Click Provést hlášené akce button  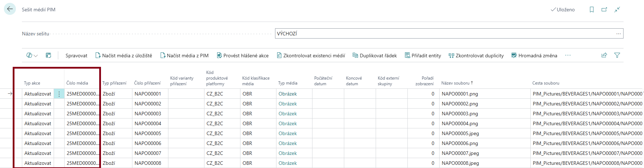click(x=243, y=56)
